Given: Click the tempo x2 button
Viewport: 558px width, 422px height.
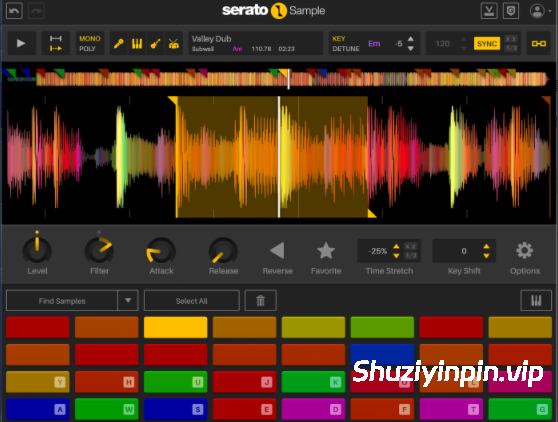Looking at the screenshot, I should (x=511, y=39).
